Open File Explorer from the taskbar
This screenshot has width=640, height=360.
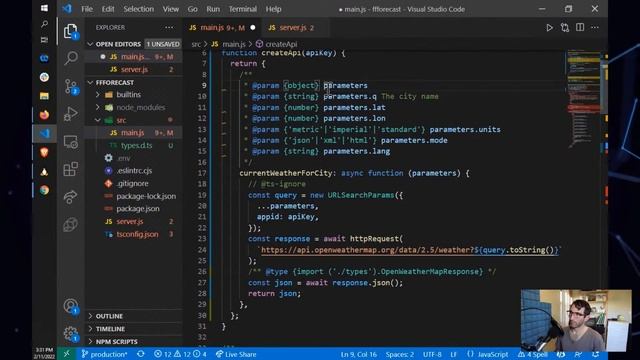coord(44,96)
